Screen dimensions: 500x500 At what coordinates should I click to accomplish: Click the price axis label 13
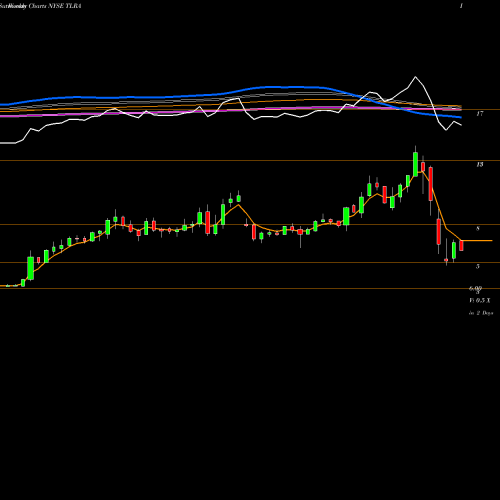480,165
